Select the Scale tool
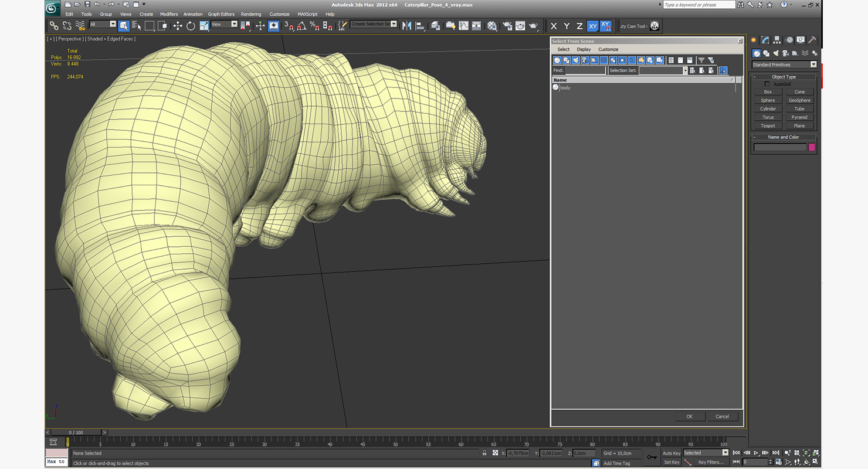Screen dimensions: 868x469 click(204, 26)
